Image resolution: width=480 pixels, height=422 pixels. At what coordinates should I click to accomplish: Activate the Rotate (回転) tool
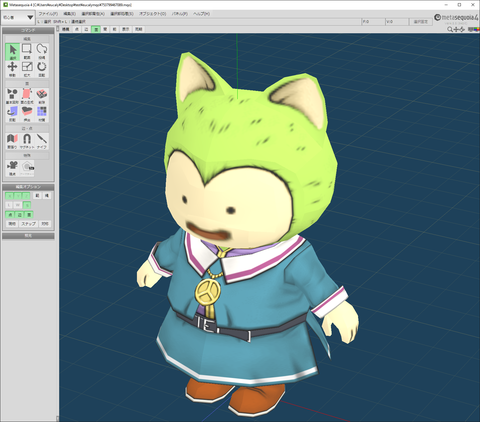pos(41,69)
